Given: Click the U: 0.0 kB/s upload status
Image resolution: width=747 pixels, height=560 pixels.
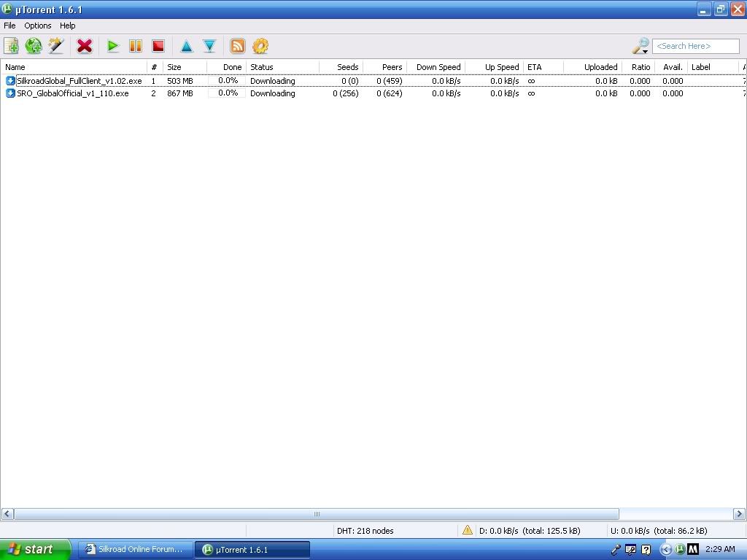Looking at the screenshot, I should (x=659, y=531).
